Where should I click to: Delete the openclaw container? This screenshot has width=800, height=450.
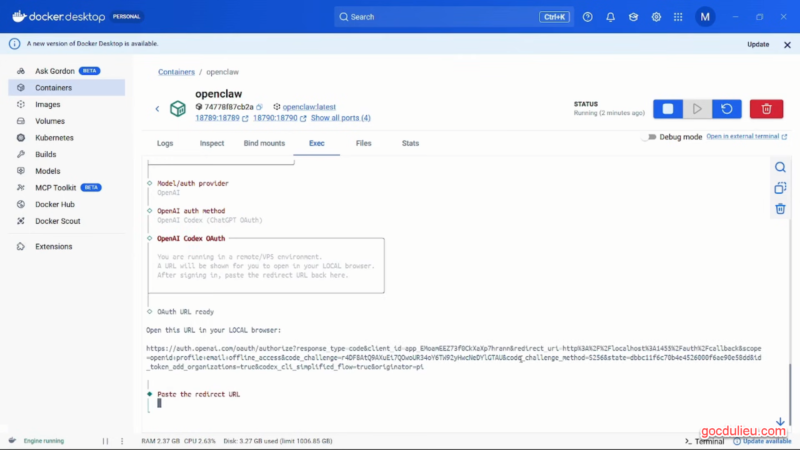tap(766, 108)
